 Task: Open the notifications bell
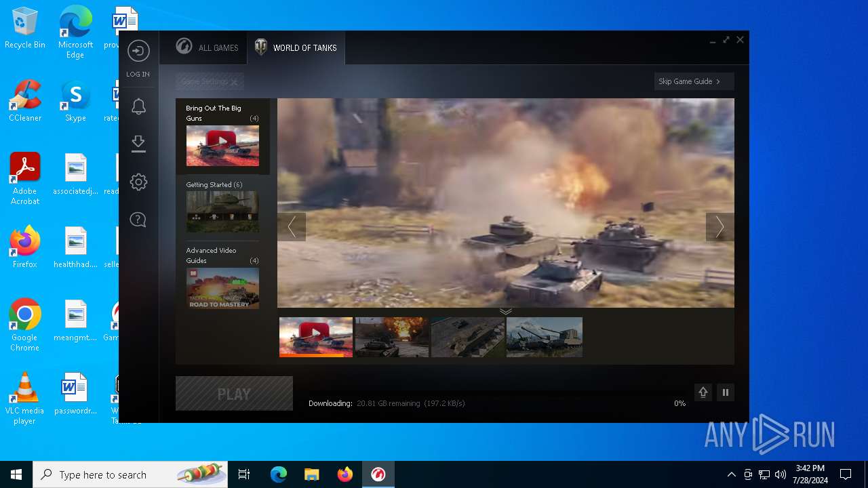[x=138, y=106]
